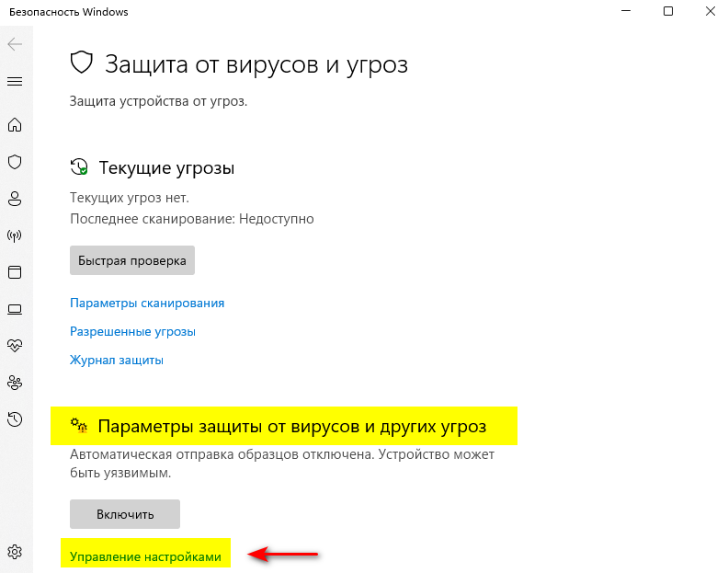Open firewall and network protection icon
The width and height of the screenshot is (728, 573).
click(x=15, y=235)
